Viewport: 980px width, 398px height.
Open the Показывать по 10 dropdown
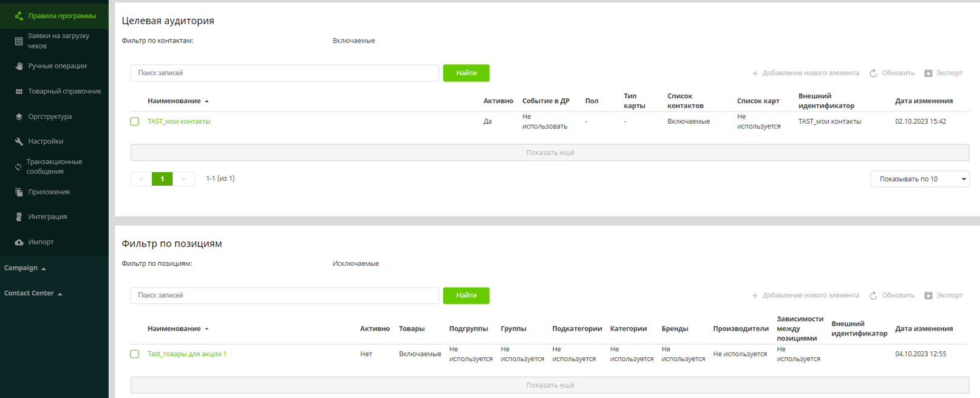click(919, 179)
